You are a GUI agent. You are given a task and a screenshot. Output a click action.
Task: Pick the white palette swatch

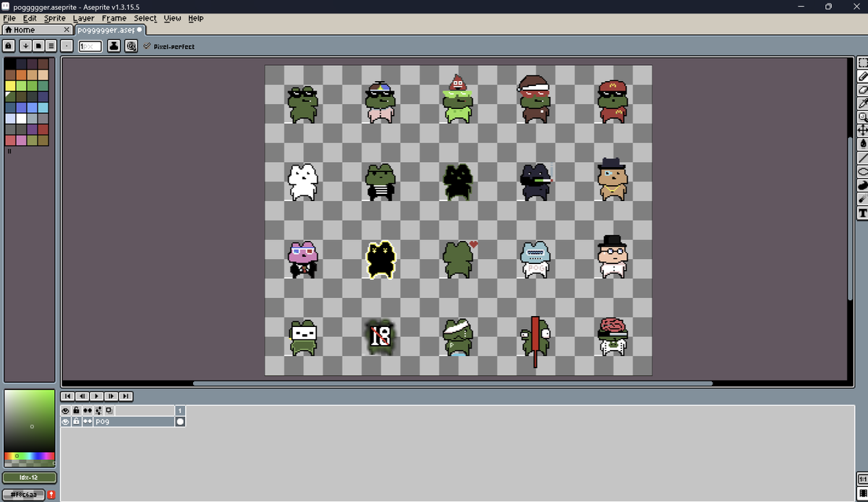point(21,118)
